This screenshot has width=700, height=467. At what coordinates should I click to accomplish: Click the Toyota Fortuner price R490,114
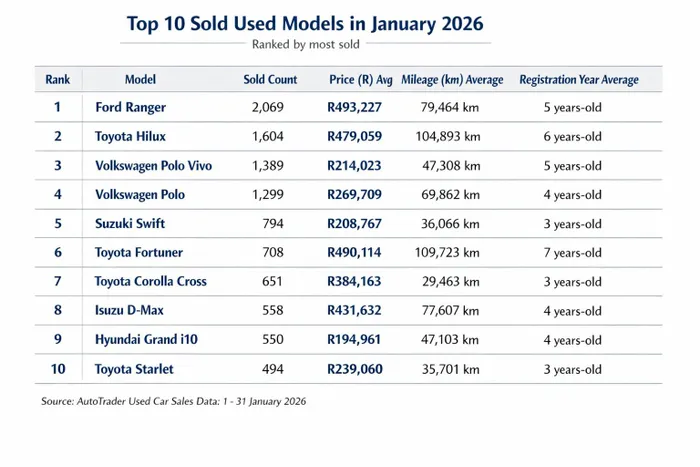tap(354, 253)
